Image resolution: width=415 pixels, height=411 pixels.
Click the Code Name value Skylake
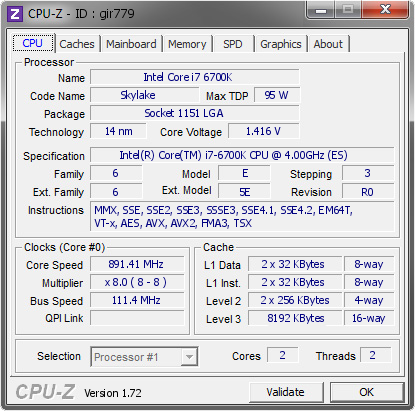tap(145, 95)
